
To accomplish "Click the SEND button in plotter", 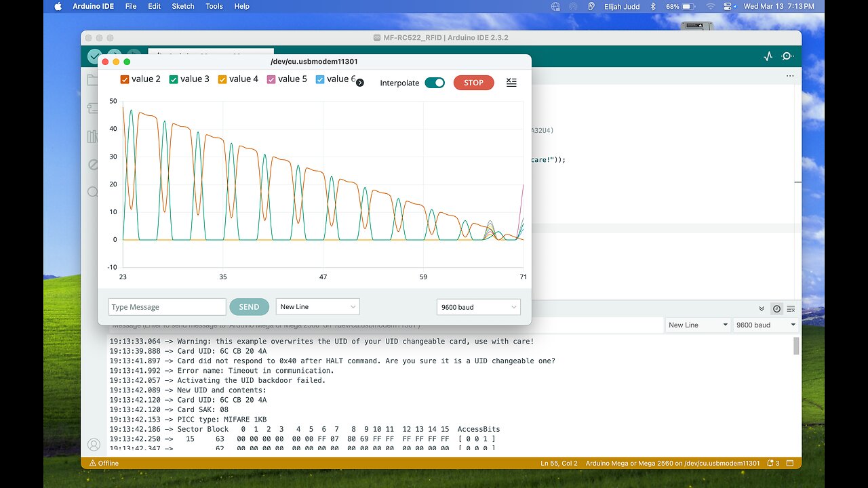I will 249,307.
